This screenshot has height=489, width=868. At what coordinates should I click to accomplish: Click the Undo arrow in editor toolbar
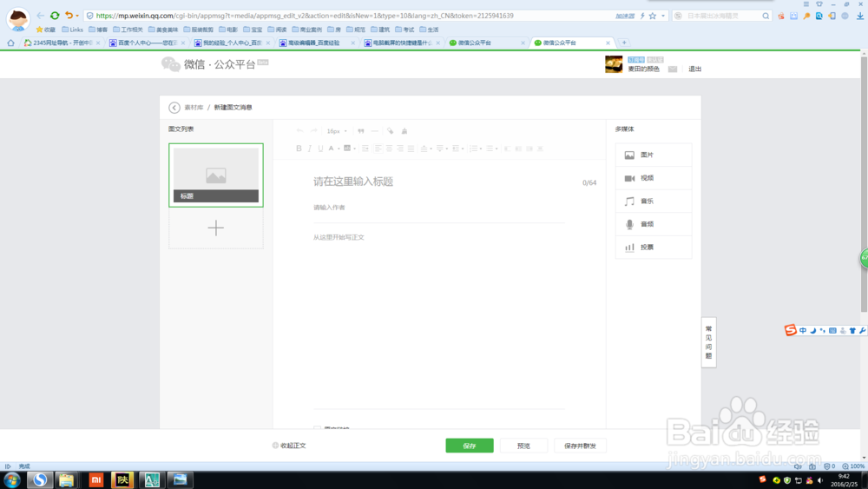300,130
